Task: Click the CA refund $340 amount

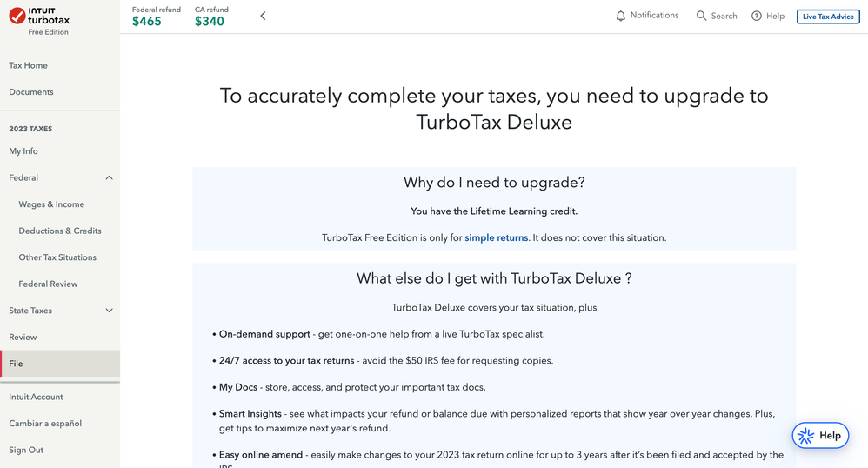Action: (210, 21)
